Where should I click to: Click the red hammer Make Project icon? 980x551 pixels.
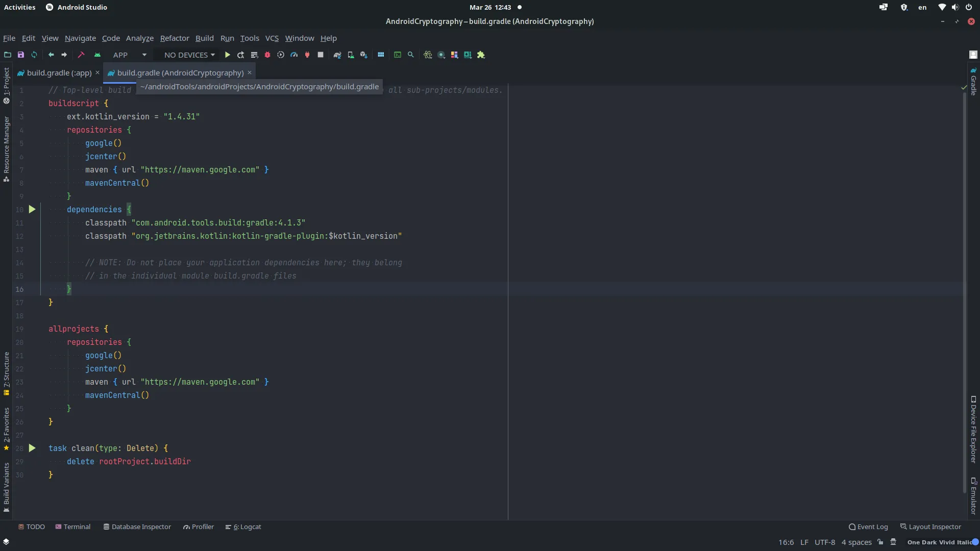(x=81, y=55)
